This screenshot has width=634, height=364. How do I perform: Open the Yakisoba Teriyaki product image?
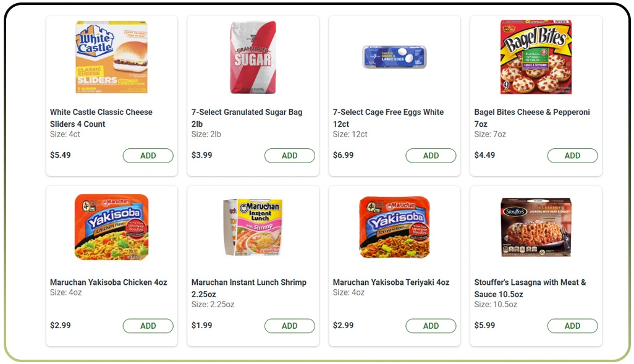[394, 227]
